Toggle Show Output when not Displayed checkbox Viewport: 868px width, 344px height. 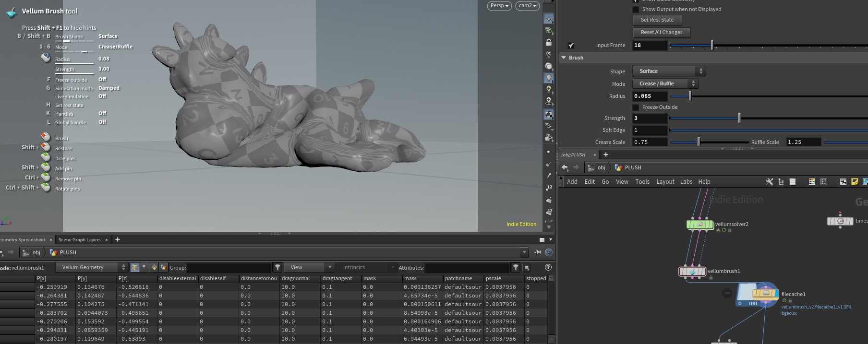[636, 9]
